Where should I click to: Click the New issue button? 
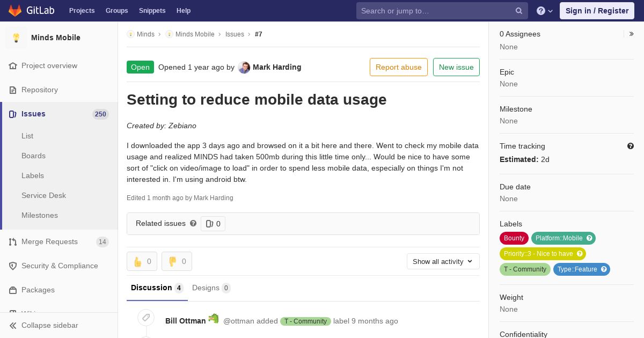click(456, 67)
